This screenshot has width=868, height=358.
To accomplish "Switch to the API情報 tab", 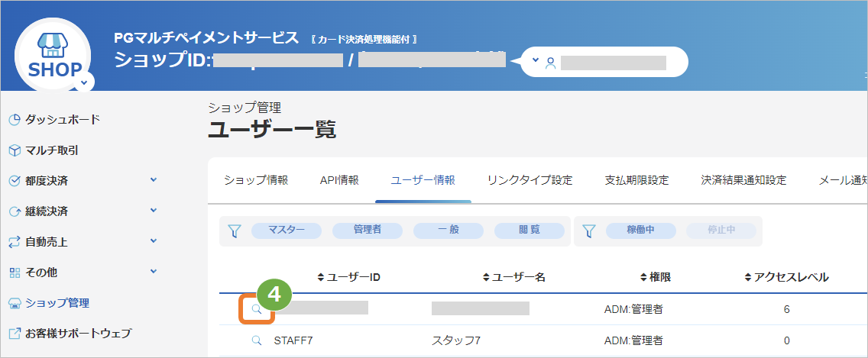I will pos(340,180).
